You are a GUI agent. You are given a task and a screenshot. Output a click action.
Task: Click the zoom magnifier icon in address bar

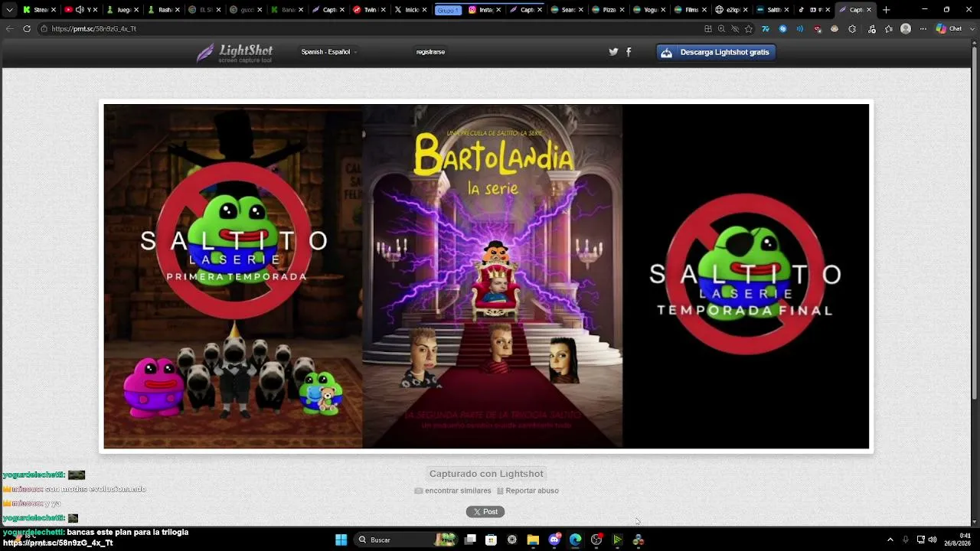click(721, 28)
